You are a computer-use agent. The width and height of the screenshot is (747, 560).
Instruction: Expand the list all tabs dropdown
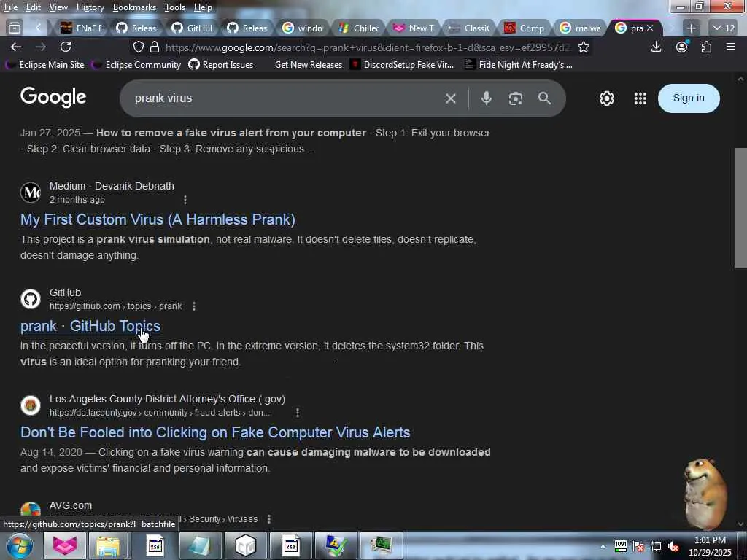[x=723, y=28]
